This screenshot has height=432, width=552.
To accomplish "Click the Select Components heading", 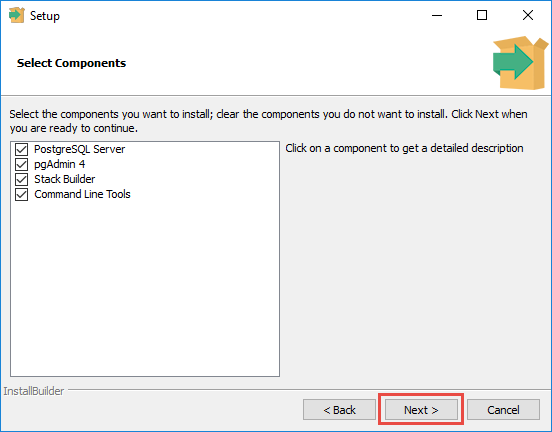I will pos(71,63).
